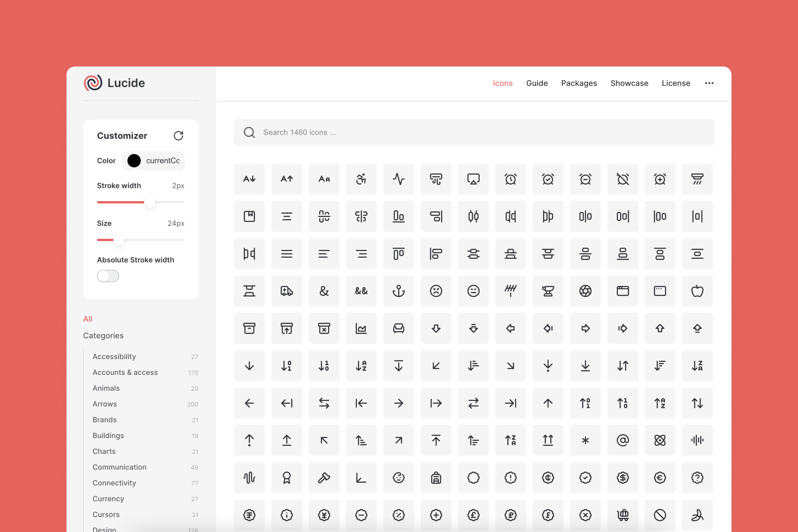Open the Icons tab in navigation
The height and width of the screenshot is (532, 798).
[502, 83]
